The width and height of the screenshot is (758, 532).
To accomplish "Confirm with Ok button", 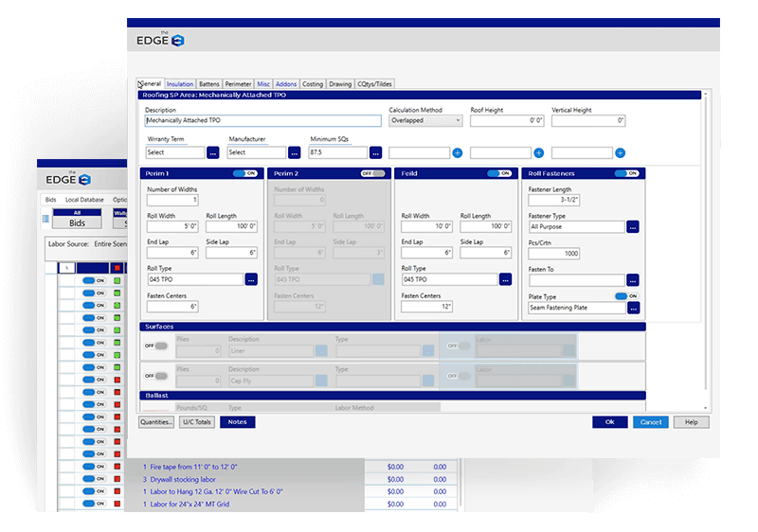I will coord(610,422).
